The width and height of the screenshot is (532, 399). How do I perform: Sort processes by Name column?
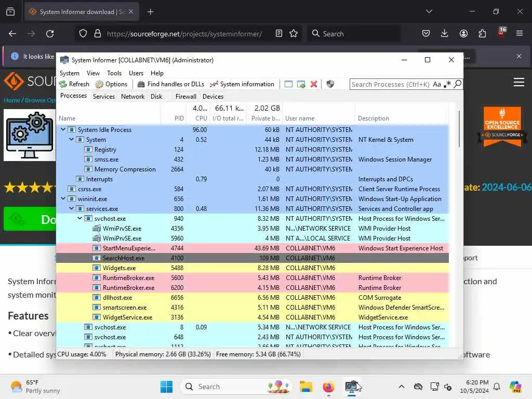click(108, 118)
